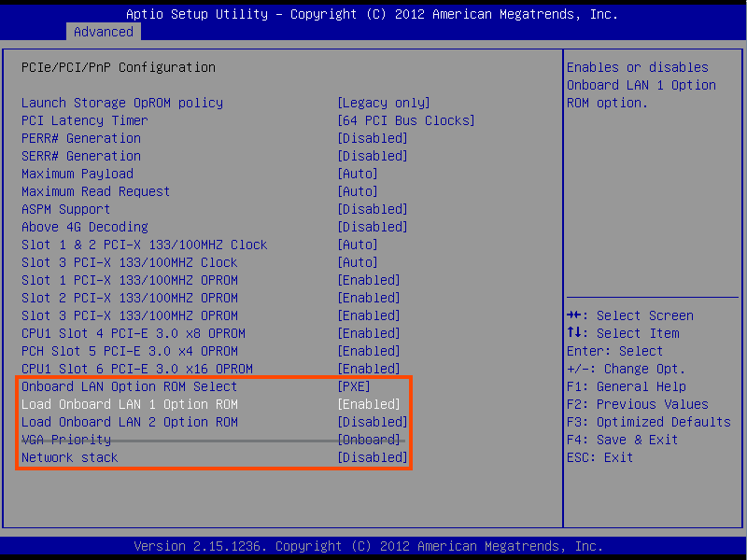747x560 pixels.
Task: Enable the Network stack option
Action: pos(372,457)
